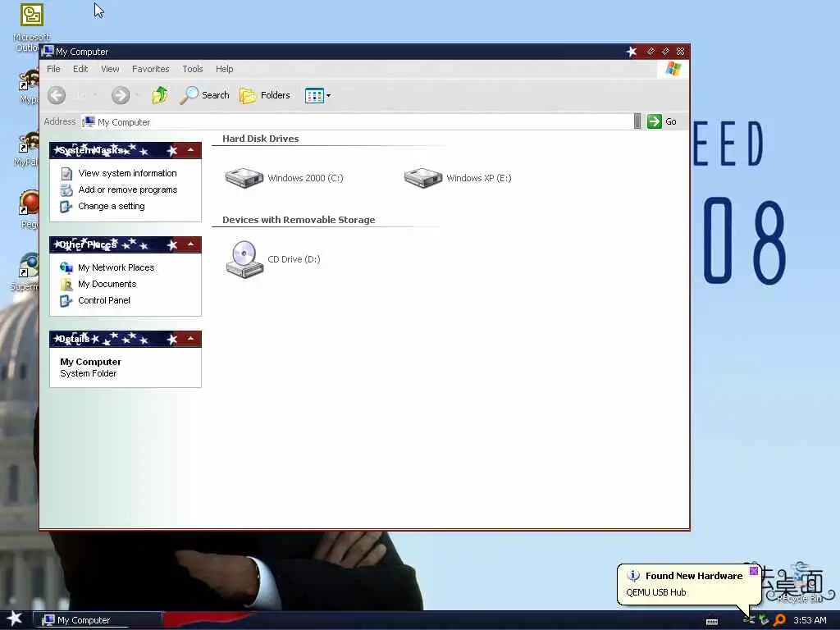This screenshot has height=630, width=840.
Task: Click Add or remove programs link
Action: (x=127, y=189)
